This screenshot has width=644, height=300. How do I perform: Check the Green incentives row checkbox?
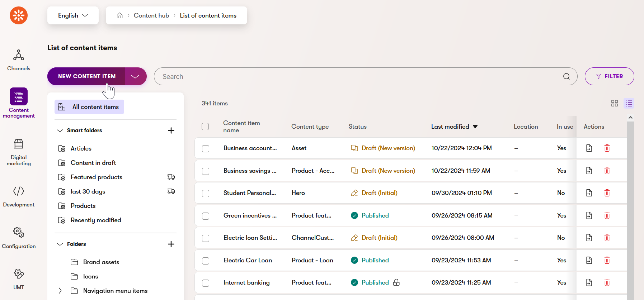pos(206,216)
